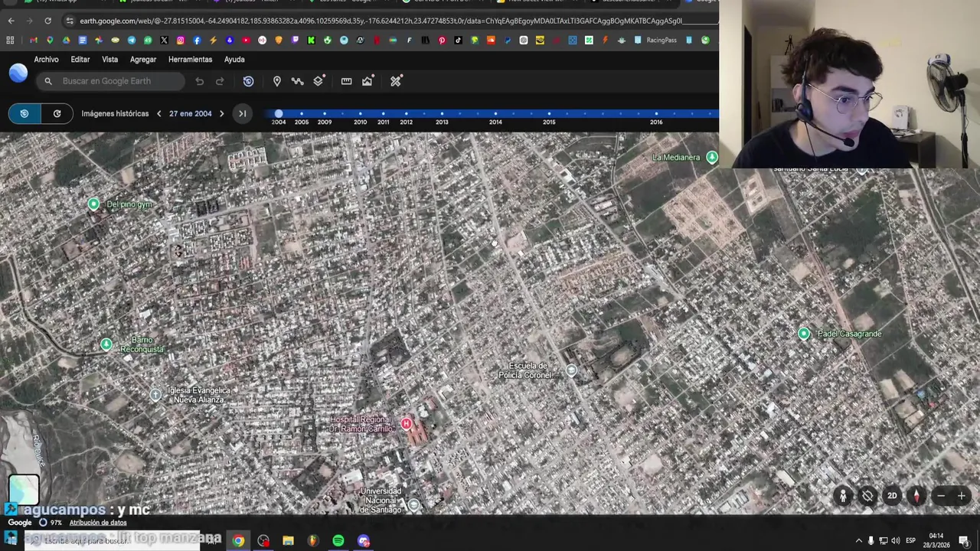Click the Chrome address bar URL

point(381,21)
